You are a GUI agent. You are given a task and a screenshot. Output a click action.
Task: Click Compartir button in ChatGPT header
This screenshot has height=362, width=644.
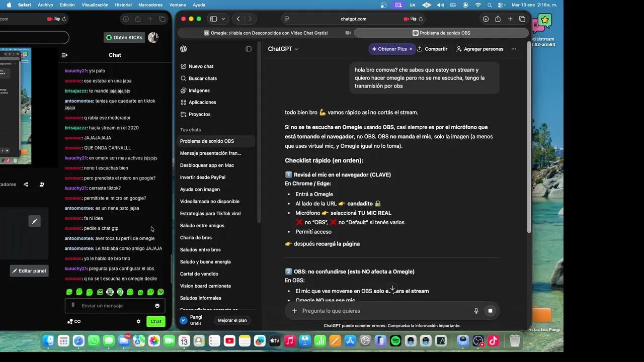pos(432,49)
